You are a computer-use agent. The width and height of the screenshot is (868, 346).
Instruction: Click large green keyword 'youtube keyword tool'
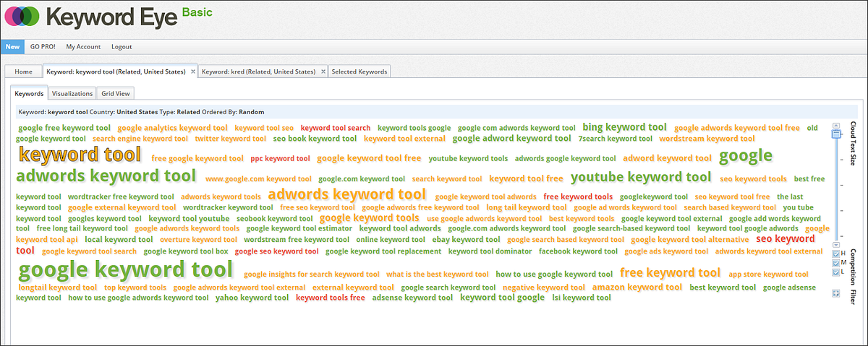coord(641,177)
